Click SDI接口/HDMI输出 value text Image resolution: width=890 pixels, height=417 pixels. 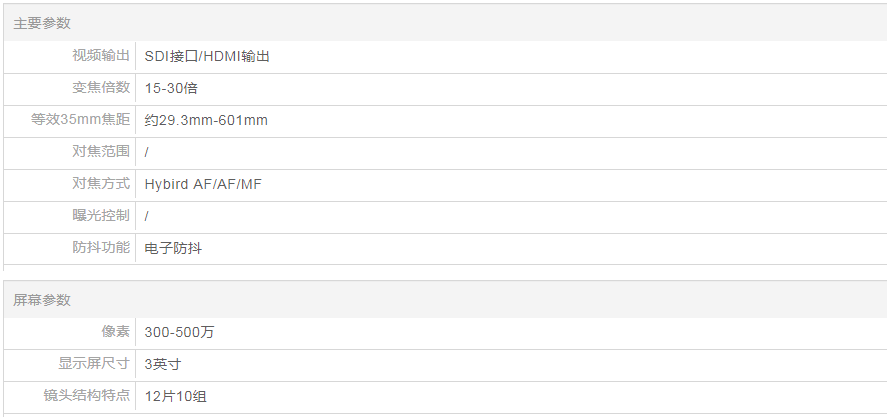[207, 56]
